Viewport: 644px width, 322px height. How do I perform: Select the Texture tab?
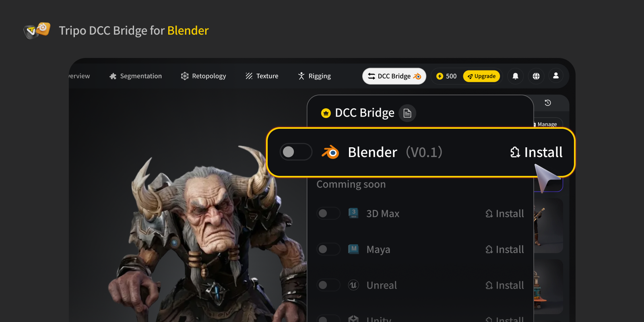tap(262, 76)
